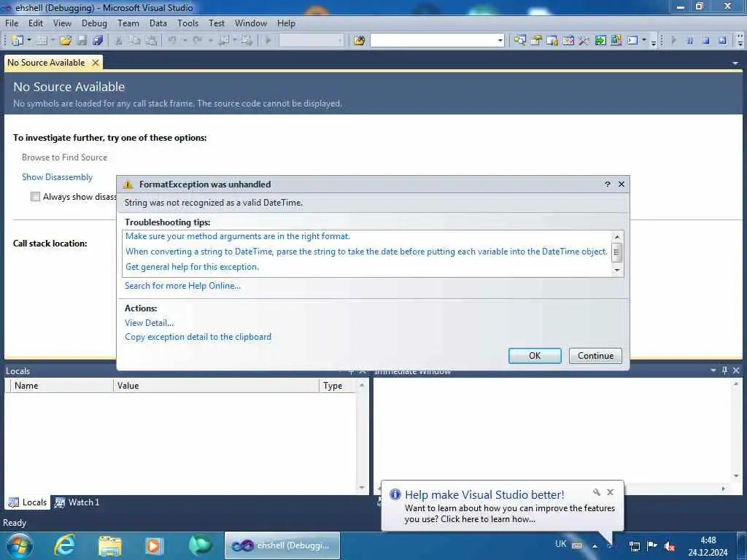This screenshot has height=560, width=747.
Task: Close the Help make Visual Studio better balloon
Action: coord(611,492)
